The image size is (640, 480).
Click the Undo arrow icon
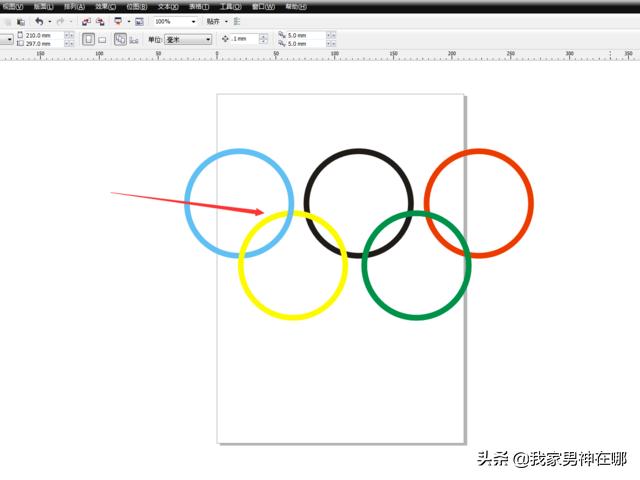39,21
